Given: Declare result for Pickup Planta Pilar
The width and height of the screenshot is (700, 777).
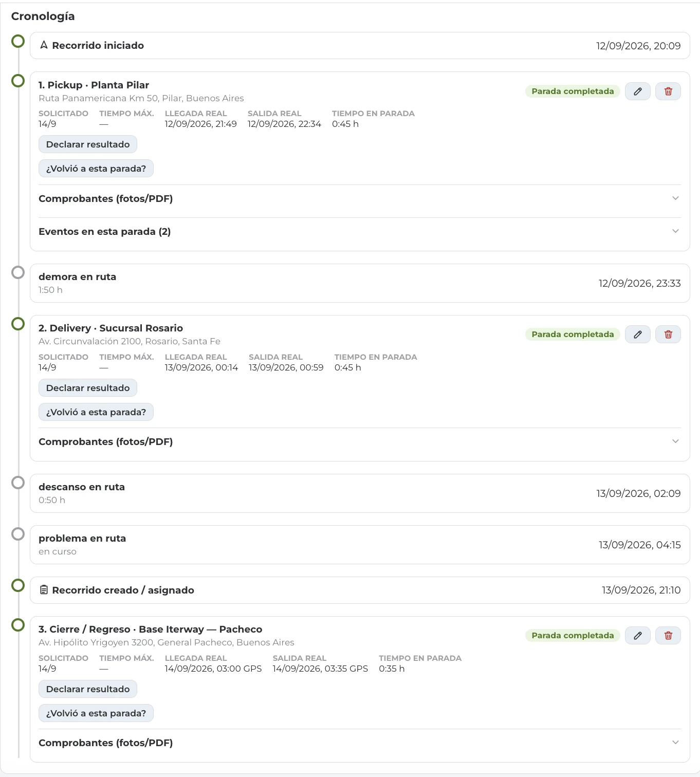Looking at the screenshot, I should click(x=88, y=144).
